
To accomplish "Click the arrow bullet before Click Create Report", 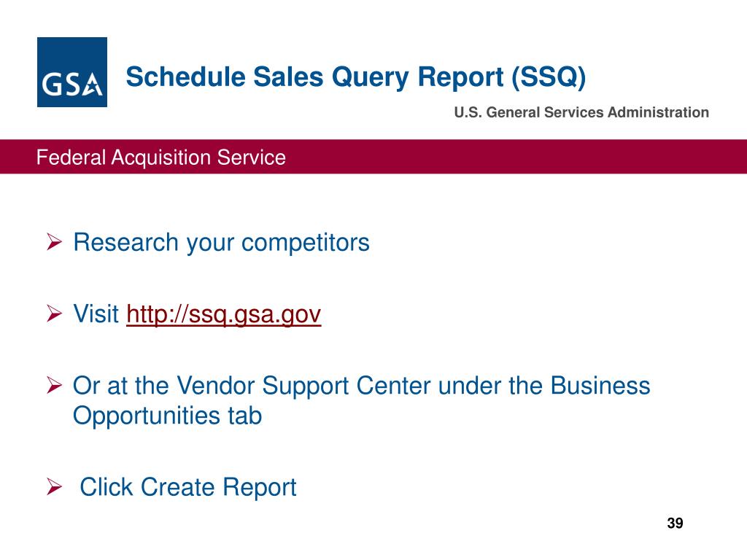I will pyautogui.click(x=54, y=486).
